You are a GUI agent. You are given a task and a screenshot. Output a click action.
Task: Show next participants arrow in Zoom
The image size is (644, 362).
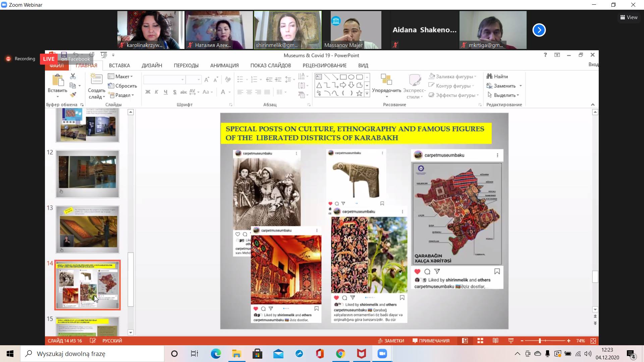pos(539,30)
